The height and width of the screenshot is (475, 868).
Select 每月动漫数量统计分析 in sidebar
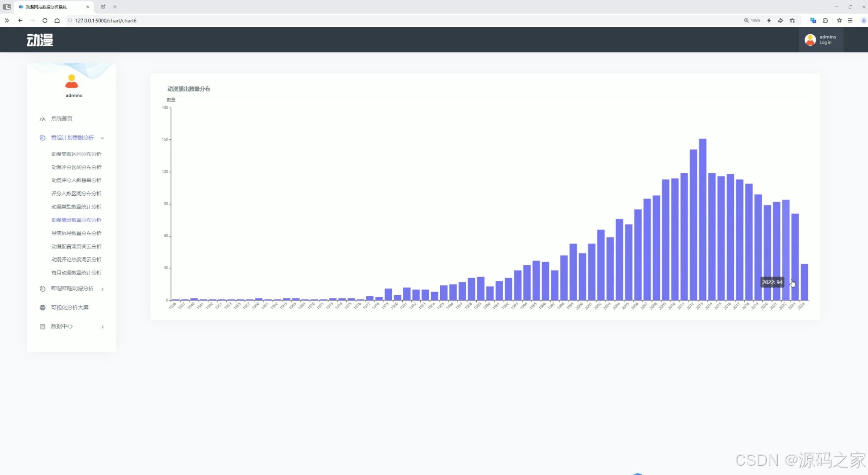coord(76,273)
